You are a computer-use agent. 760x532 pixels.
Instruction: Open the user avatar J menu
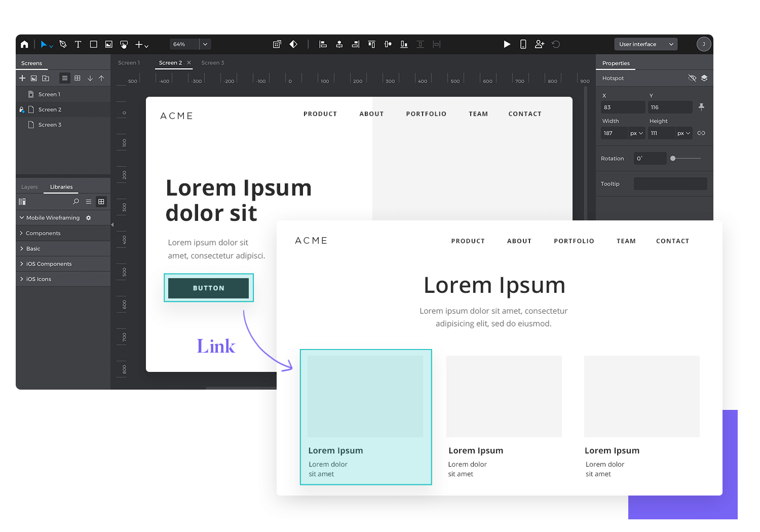pos(704,44)
